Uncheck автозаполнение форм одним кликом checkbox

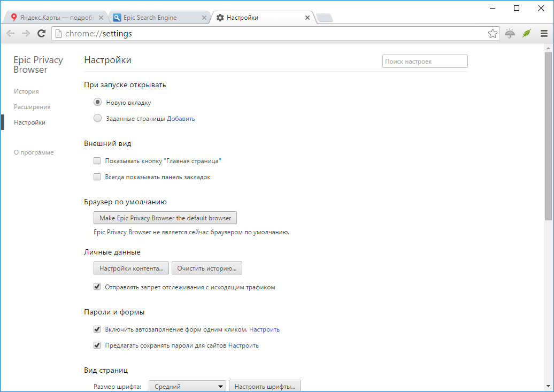coord(97,329)
